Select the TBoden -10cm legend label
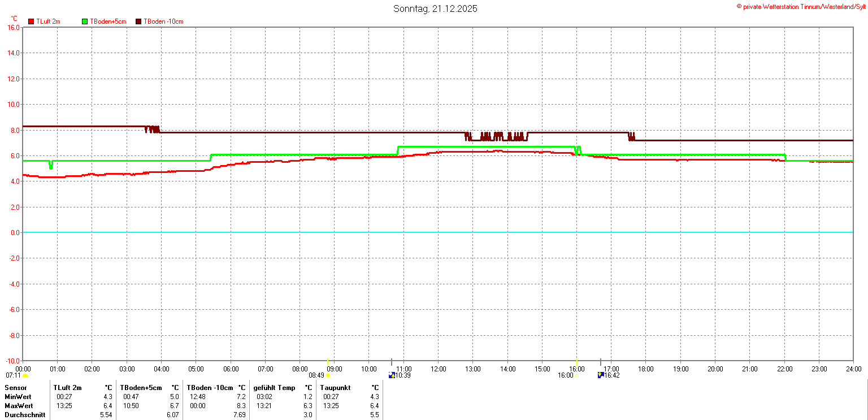 click(163, 21)
